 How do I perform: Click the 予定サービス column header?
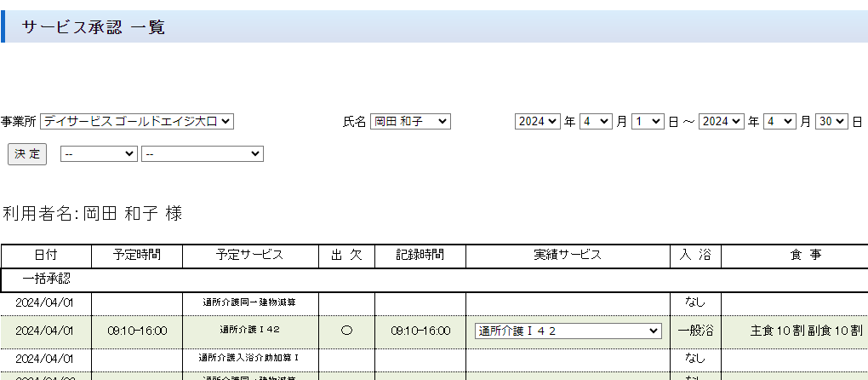[249, 255]
